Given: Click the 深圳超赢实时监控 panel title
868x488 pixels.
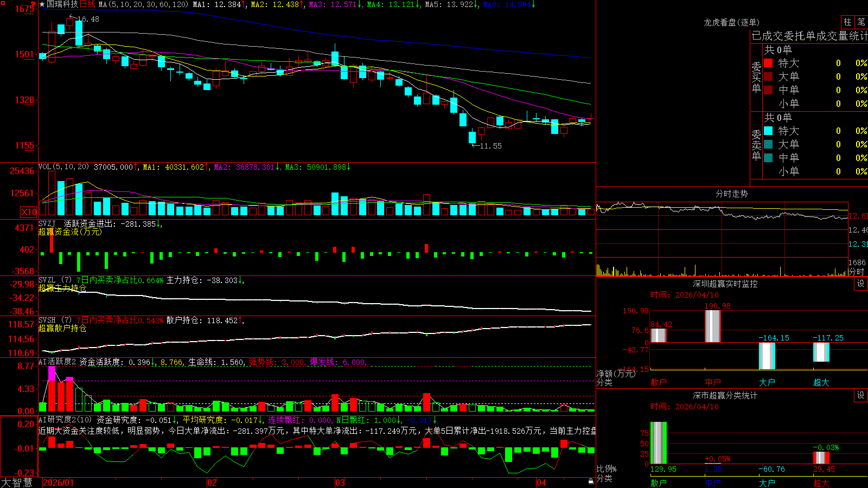Looking at the screenshot, I should tap(725, 284).
